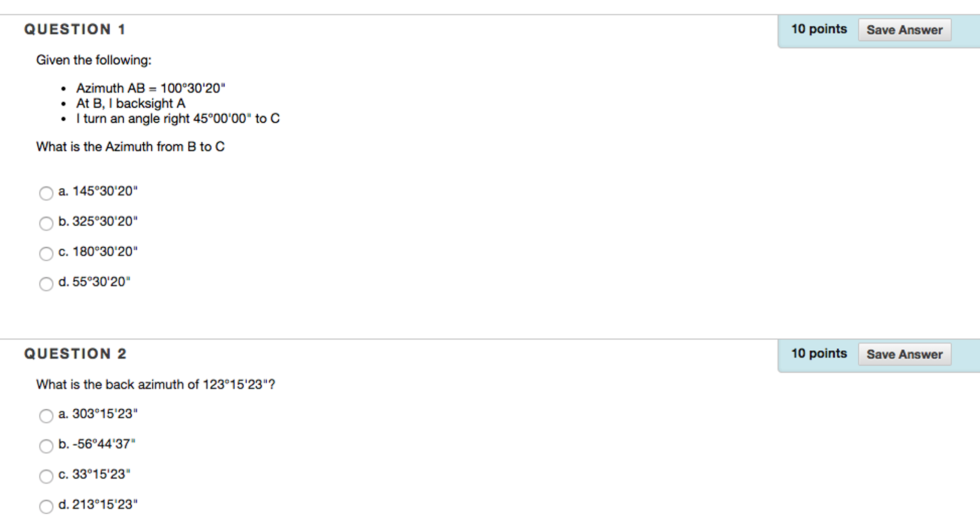Click the Question 1 heading

75,30
